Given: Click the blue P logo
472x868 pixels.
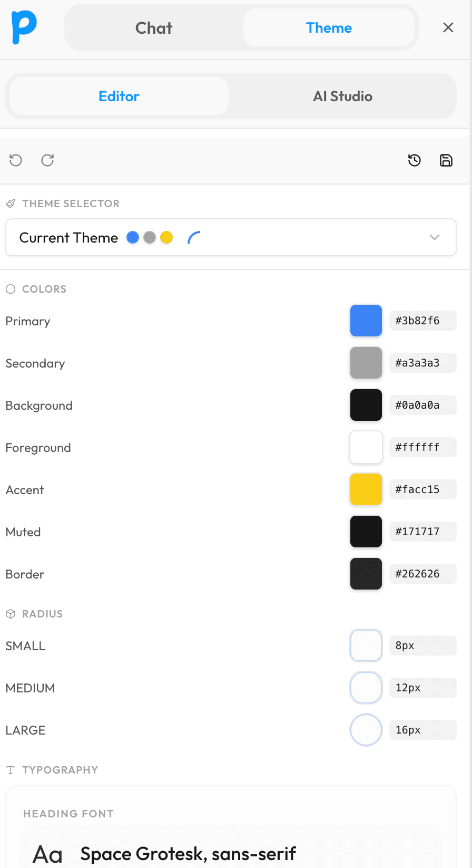Looking at the screenshot, I should coord(23,26).
